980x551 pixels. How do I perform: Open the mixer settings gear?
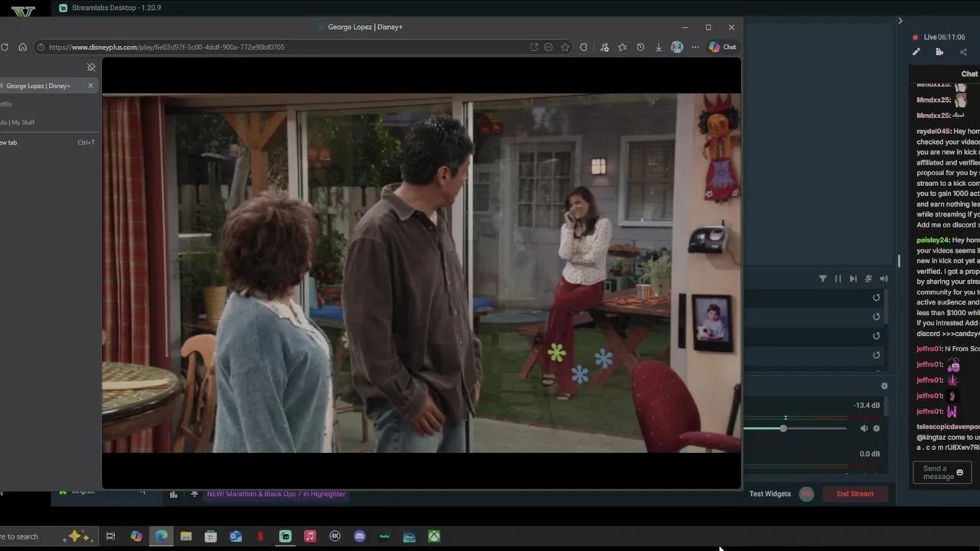click(884, 386)
